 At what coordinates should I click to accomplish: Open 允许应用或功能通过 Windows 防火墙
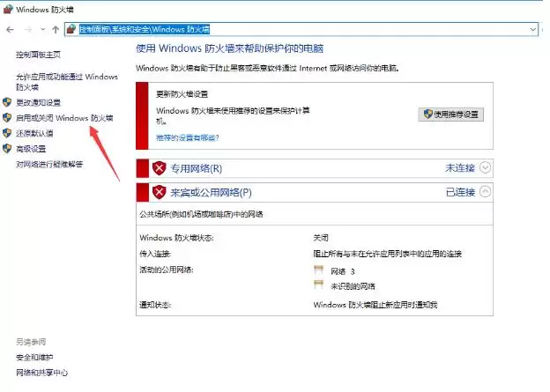(67, 82)
